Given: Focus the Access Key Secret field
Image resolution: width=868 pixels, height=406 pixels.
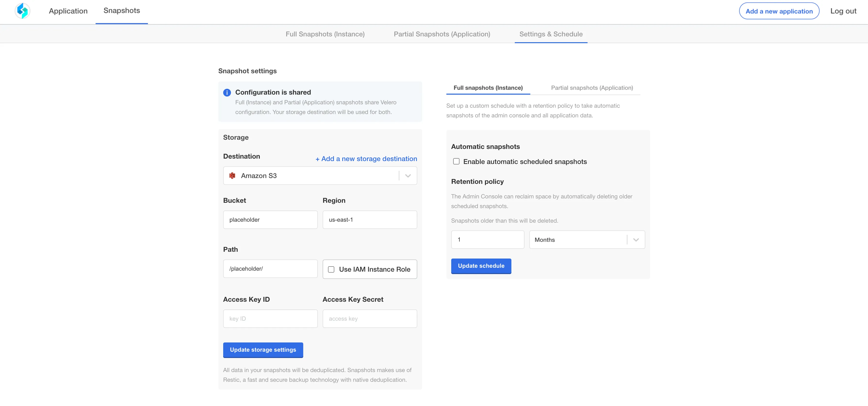Looking at the screenshot, I should (370, 318).
